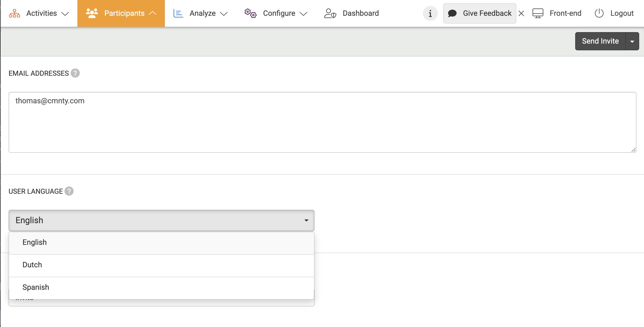Click the Configure gears icon
This screenshot has height=327, width=644.
point(250,13)
